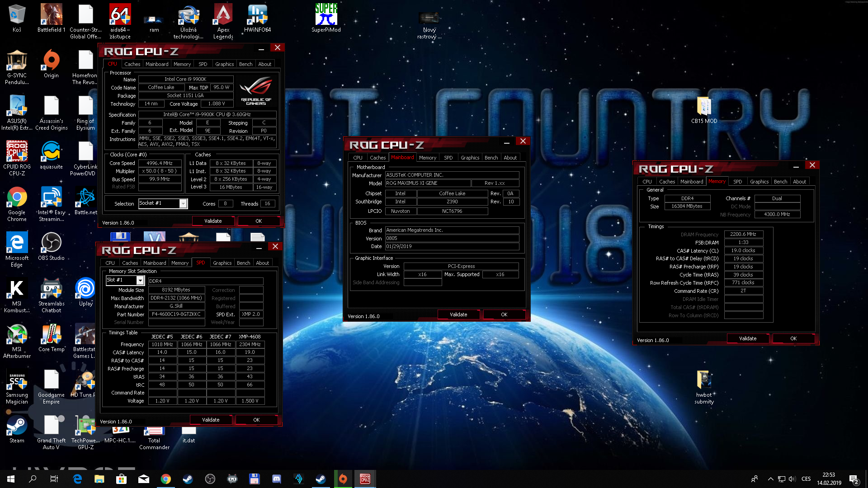Click Validate in the SPD window
868x488 pixels.
(211, 420)
